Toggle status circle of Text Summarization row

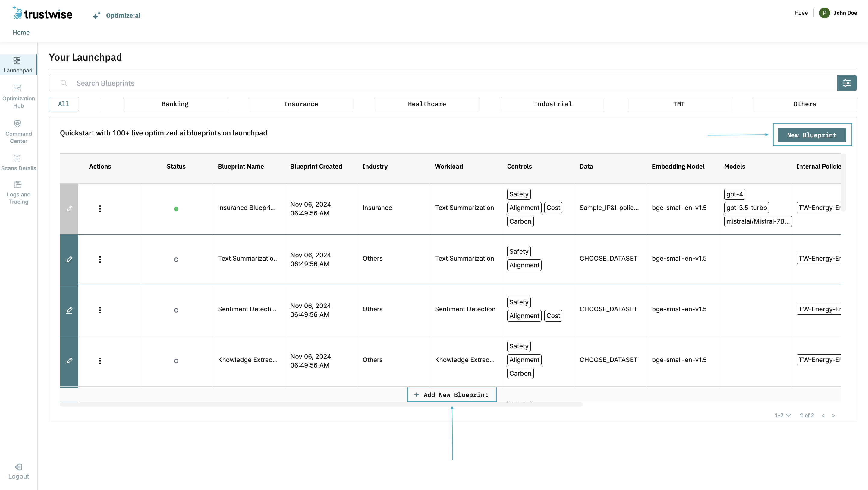pos(176,260)
